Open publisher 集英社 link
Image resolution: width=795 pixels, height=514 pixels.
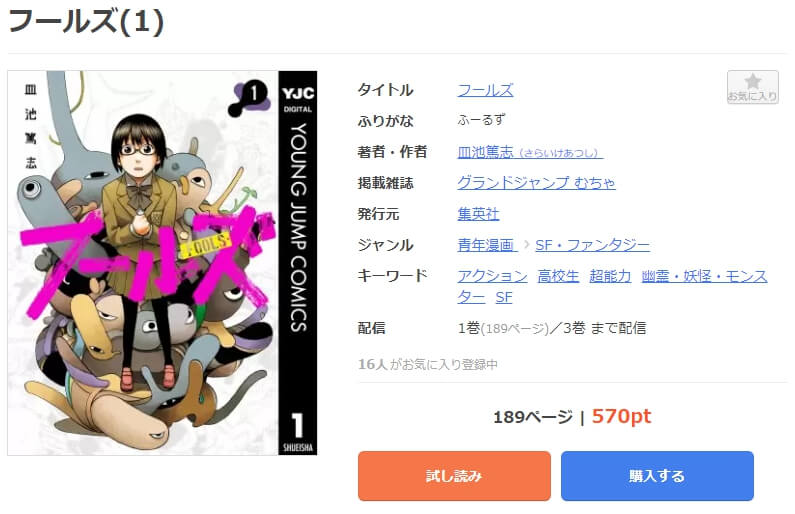(x=478, y=214)
